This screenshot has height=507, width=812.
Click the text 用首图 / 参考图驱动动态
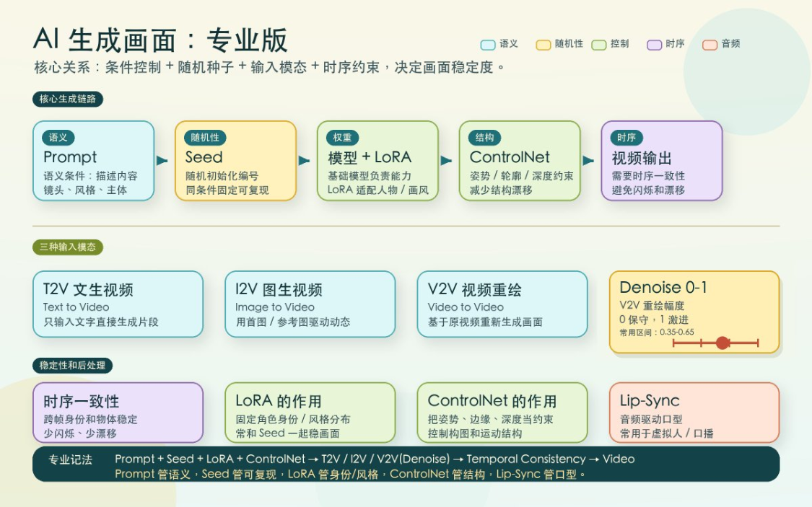click(x=292, y=322)
